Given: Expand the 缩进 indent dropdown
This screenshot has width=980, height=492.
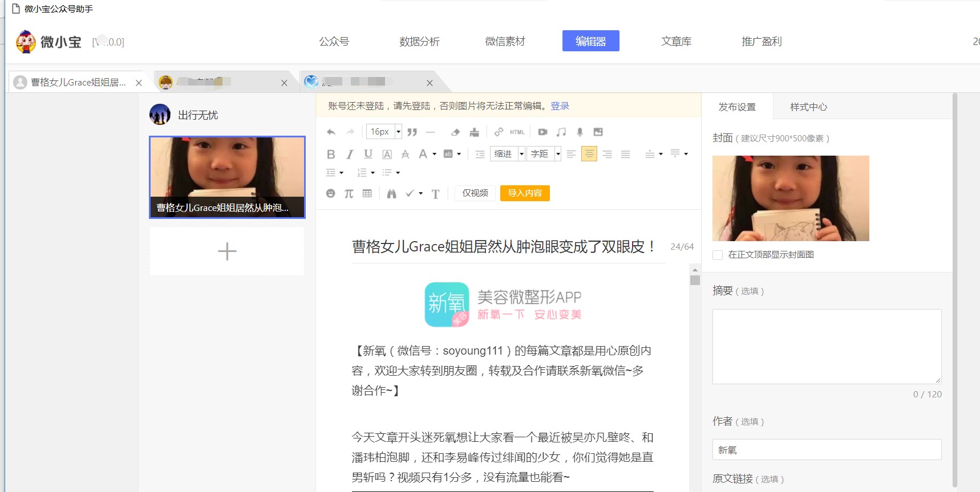Looking at the screenshot, I should 521,154.
